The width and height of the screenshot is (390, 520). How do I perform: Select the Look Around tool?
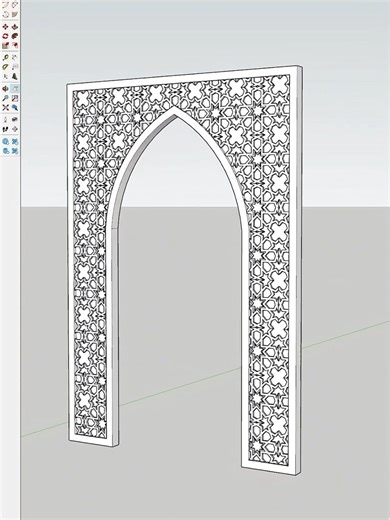[x=15, y=120]
